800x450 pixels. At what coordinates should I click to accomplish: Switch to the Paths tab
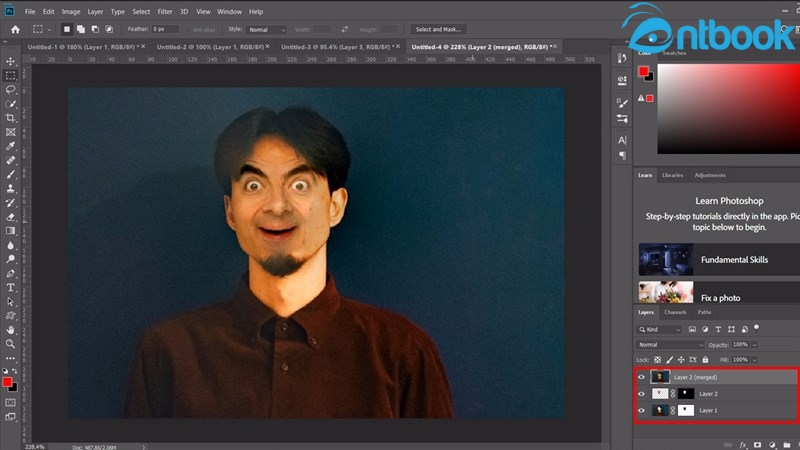[x=705, y=312]
